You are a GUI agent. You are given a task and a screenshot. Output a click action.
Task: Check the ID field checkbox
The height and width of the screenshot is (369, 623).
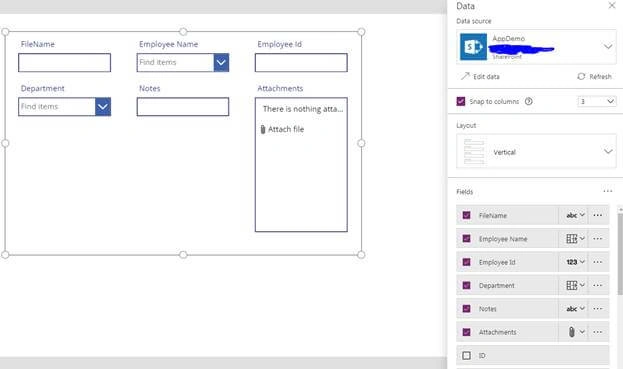point(466,355)
